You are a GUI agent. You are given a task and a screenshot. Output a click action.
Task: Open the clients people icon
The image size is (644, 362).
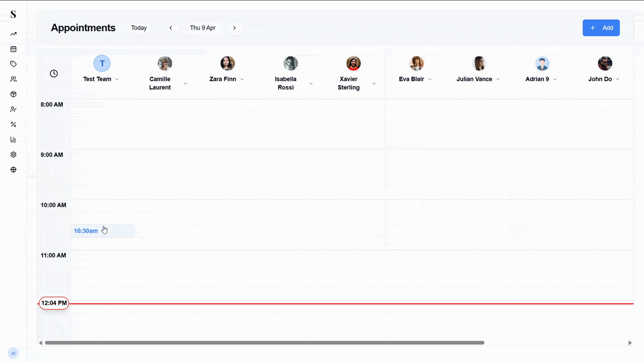14,79
